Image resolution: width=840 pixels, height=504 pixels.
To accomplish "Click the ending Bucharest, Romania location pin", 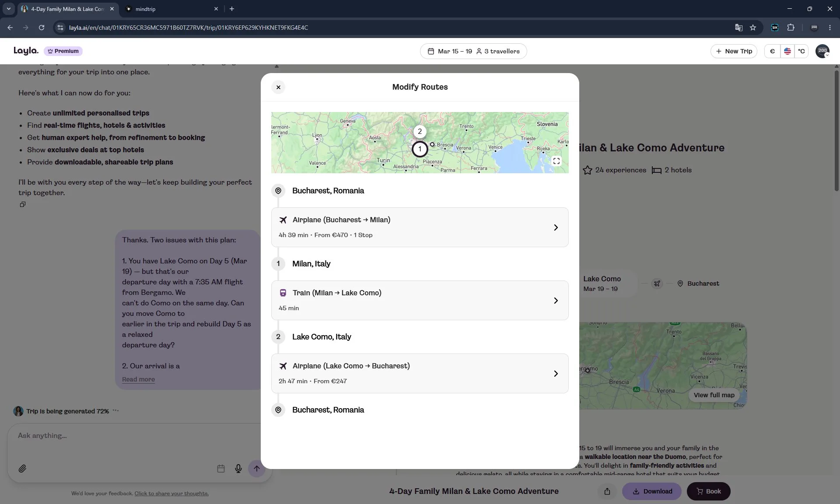I will tap(278, 410).
